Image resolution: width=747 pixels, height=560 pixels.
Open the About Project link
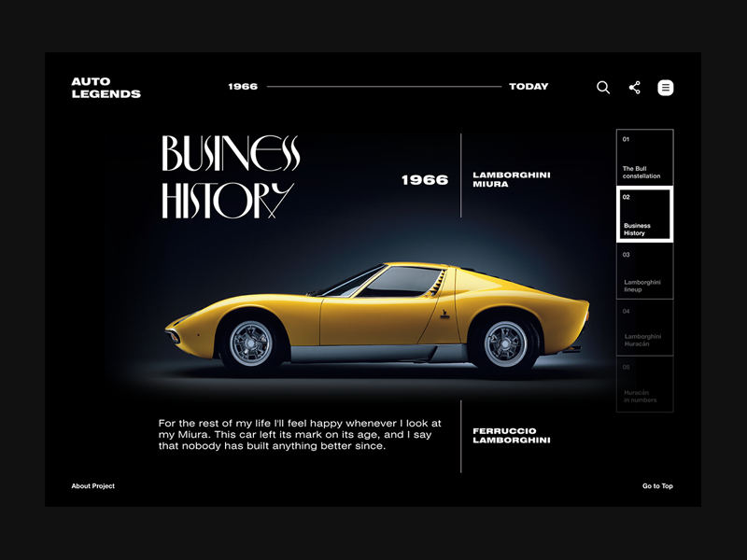92,486
